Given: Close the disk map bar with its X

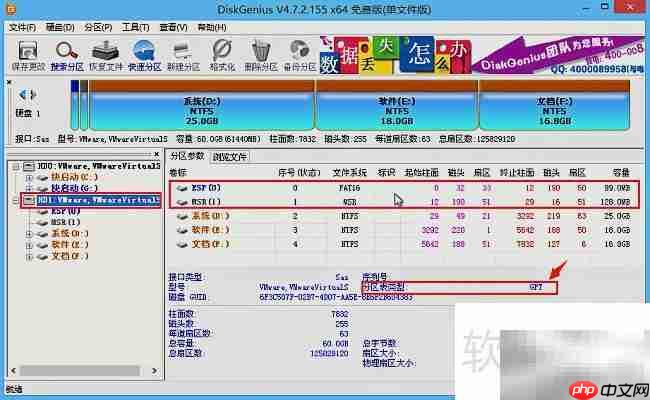Looking at the screenshot, I should [9, 82].
